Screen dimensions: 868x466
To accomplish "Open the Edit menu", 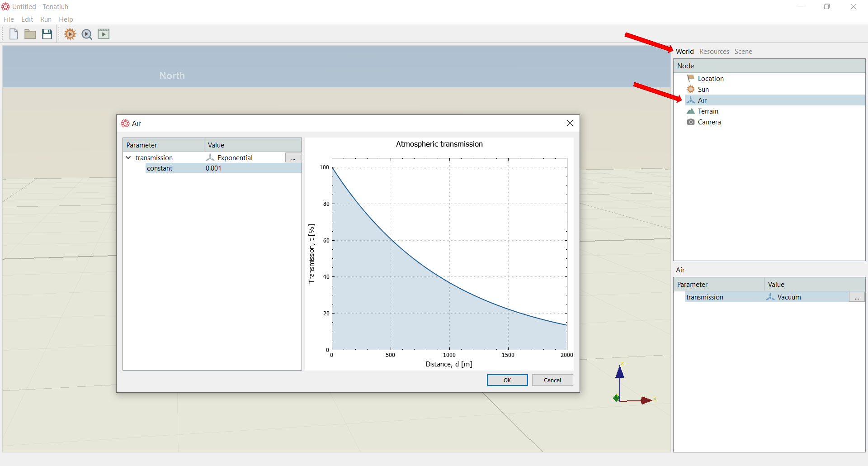I will click(x=27, y=19).
